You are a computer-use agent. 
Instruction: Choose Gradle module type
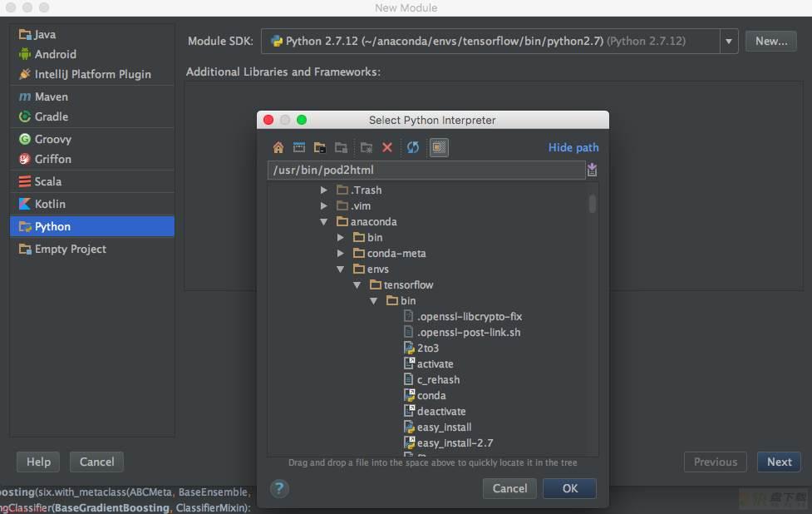tap(92, 116)
